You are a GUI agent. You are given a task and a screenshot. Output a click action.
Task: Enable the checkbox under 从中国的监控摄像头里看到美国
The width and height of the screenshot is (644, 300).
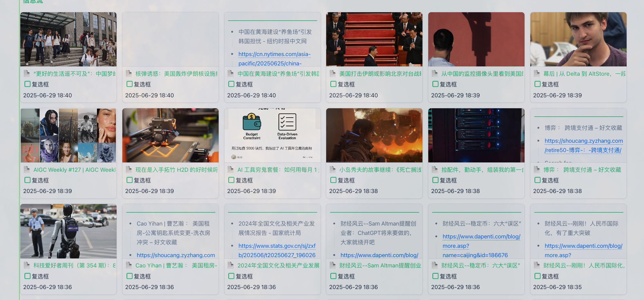click(435, 84)
